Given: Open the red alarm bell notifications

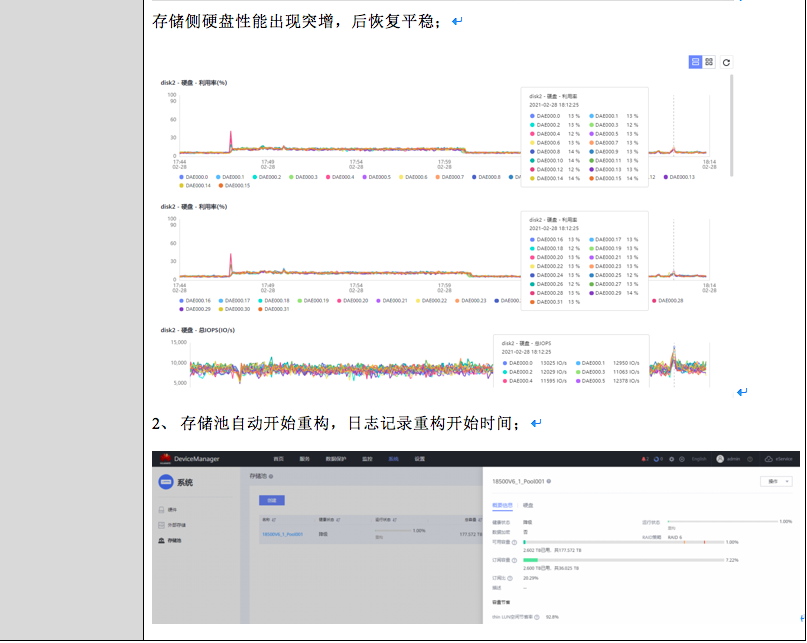Looking at the screenshot, I should coord(644,459).
